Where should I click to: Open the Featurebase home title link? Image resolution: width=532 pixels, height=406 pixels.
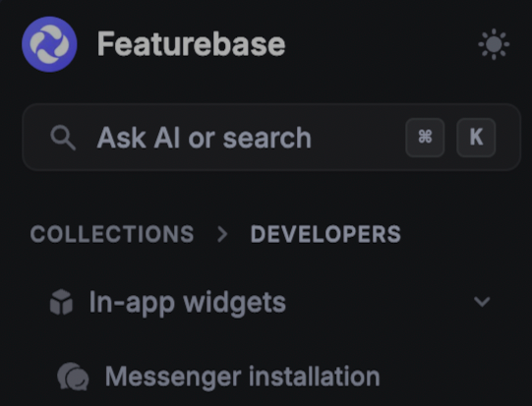pyautogui.click(x=191, y=44)
